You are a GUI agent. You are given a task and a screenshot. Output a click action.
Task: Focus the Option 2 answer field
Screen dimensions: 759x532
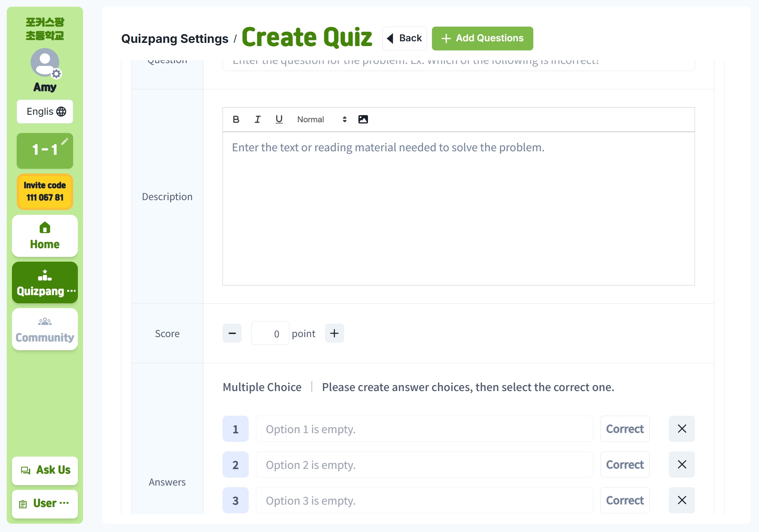click(424, 465)
